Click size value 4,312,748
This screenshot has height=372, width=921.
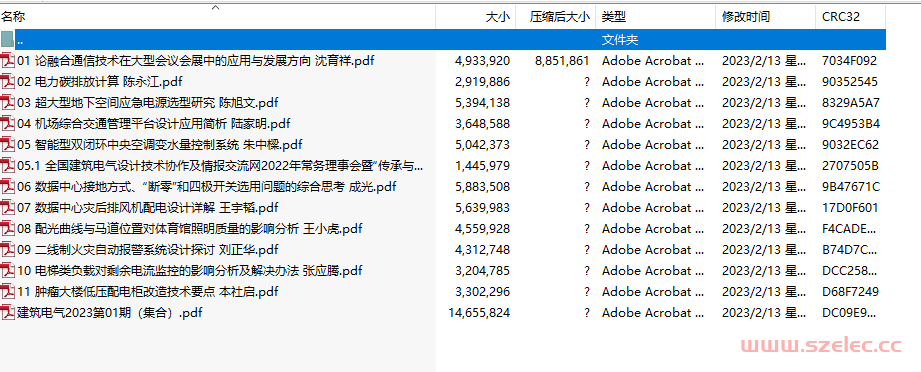pyautogui.click(x=482, y=250)
